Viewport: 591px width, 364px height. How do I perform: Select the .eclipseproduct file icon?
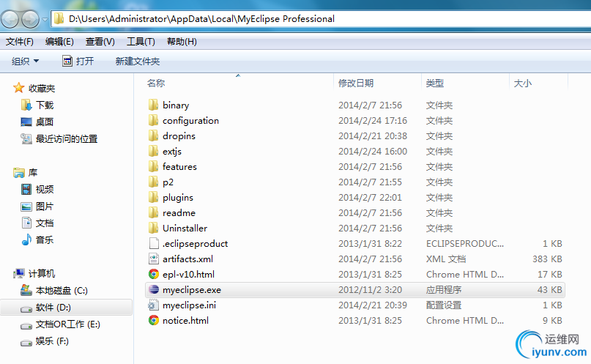tap(153, 243)
